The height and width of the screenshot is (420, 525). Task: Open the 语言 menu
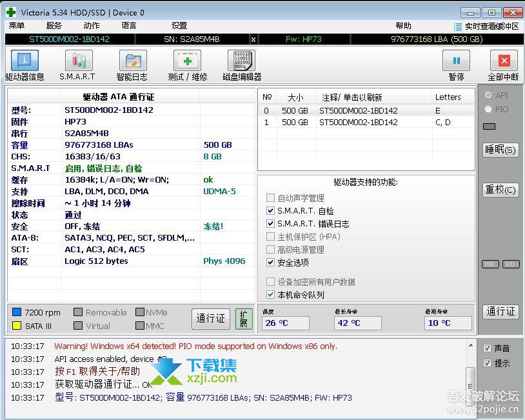click(129, 26)
